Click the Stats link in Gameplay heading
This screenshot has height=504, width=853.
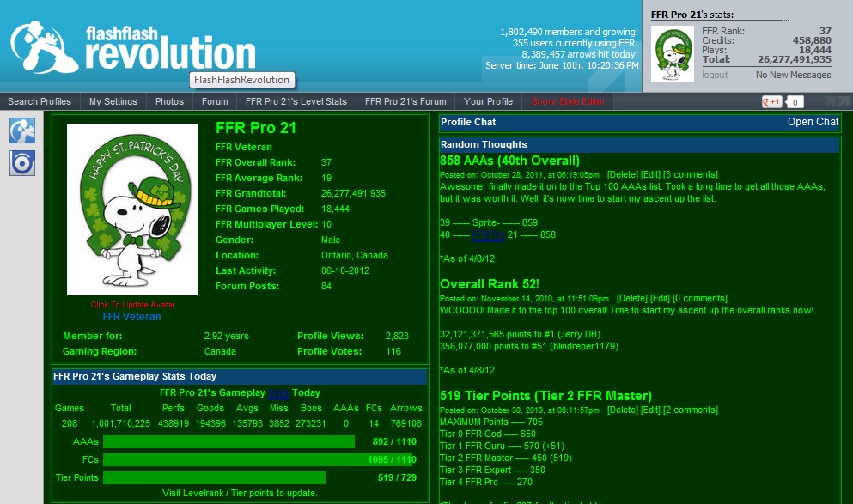pyautogui.click(x=278, y=392)
